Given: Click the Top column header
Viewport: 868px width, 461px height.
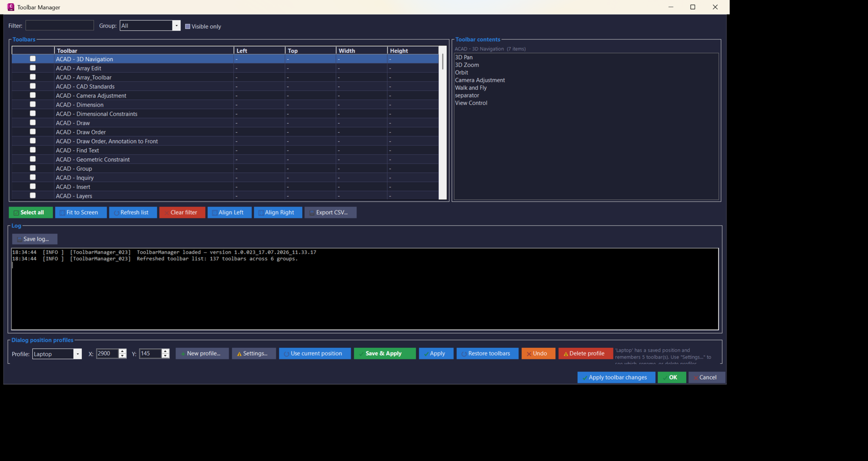Looking at the screenshot, I should [x=310, y=50].
